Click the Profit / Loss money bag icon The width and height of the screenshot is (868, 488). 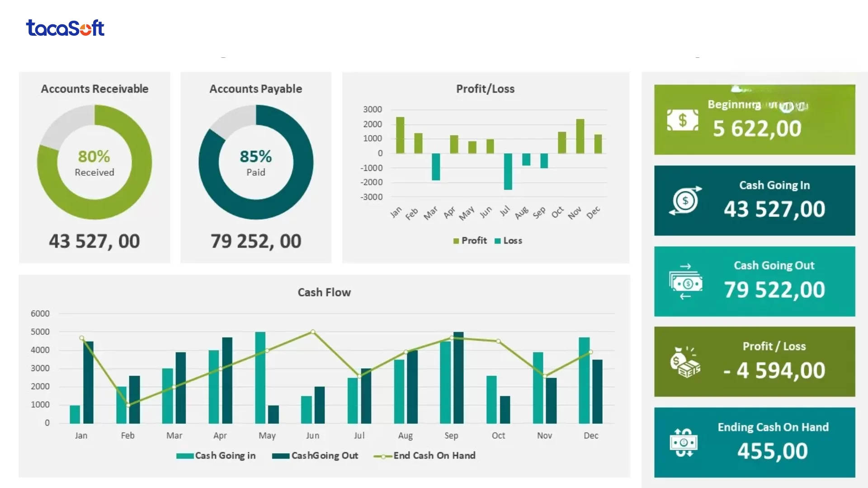coord(685,362)
